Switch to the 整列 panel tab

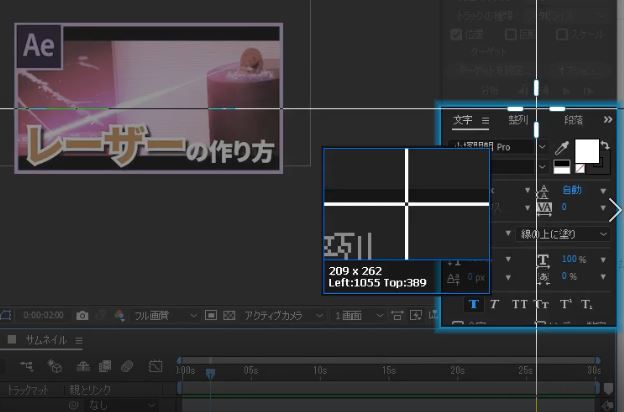pyautogui.click(x=518, y=120)
